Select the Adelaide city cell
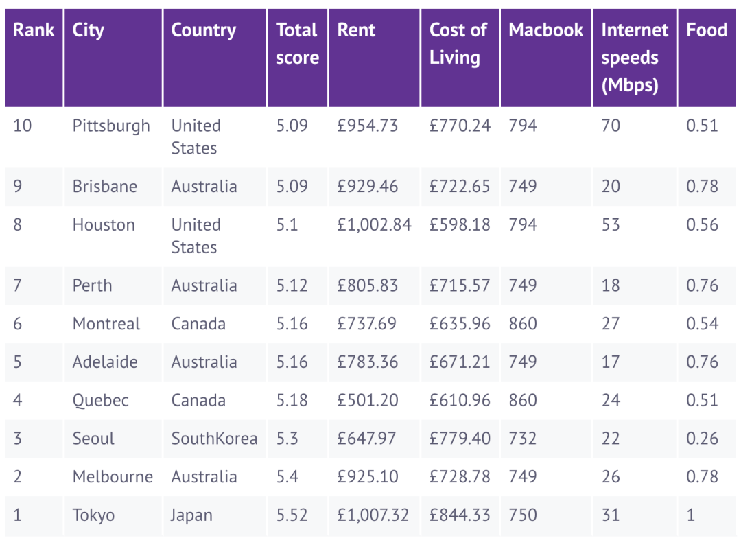Viewport: 741px width, 560px height. [x=105, y=362]
